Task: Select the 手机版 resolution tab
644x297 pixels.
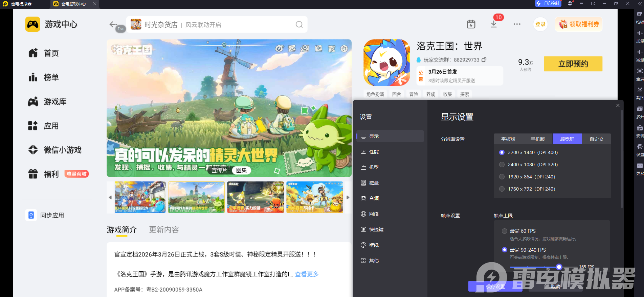Action: [x=538, y=139]
